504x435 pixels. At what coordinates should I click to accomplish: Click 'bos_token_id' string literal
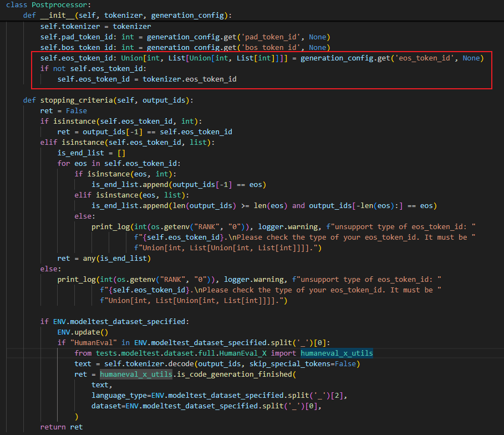[x=271, y=48]
